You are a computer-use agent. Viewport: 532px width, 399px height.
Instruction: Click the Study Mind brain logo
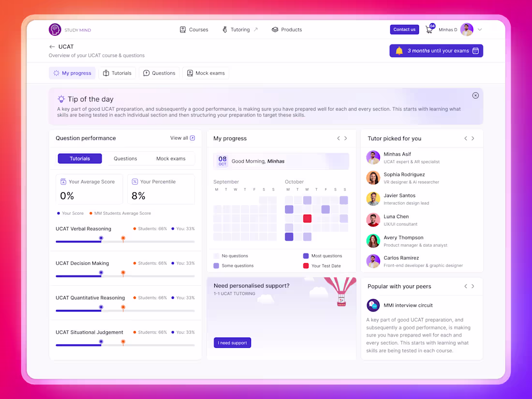(55, 30)
